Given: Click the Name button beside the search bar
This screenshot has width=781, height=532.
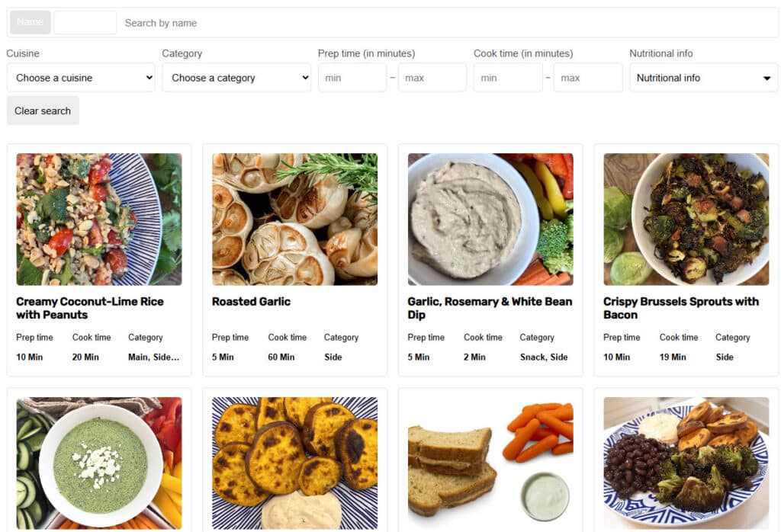Looking at the screenshot, I should [30, 22].
